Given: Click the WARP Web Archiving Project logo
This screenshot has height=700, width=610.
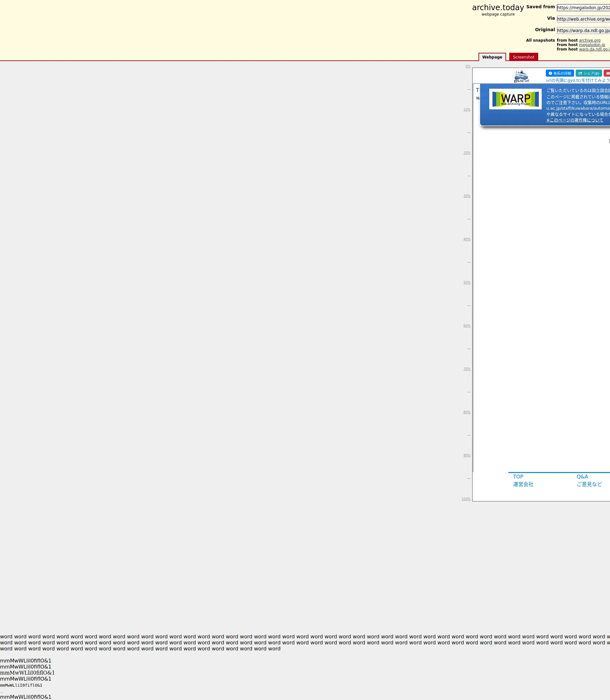Looking at the screenshot, I should click(515, 99).
